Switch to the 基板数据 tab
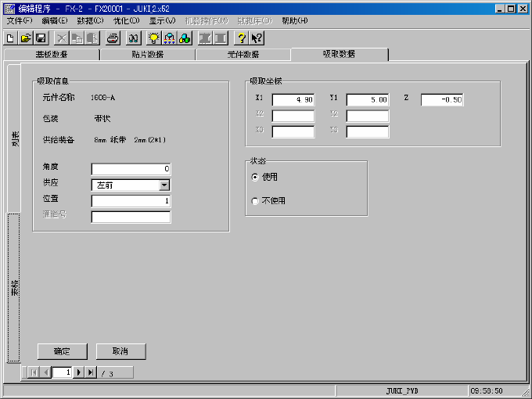This screenshot has width=532, height=399. click(52, 54)
